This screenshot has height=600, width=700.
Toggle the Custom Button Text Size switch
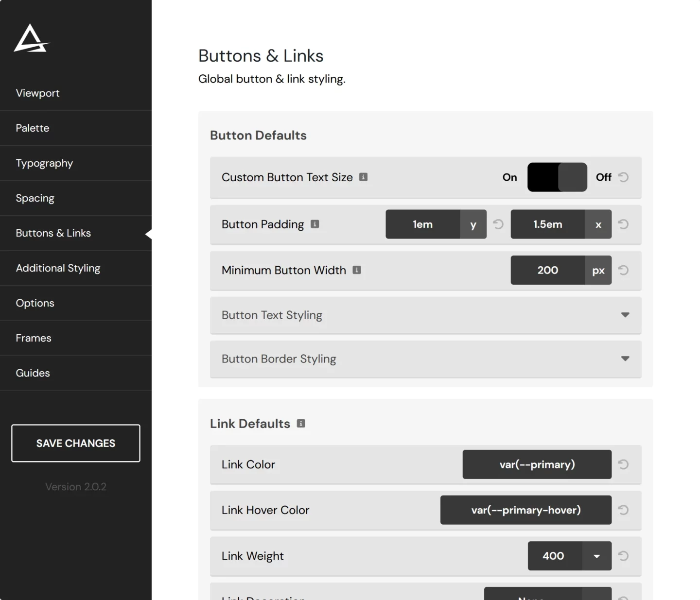557,177
